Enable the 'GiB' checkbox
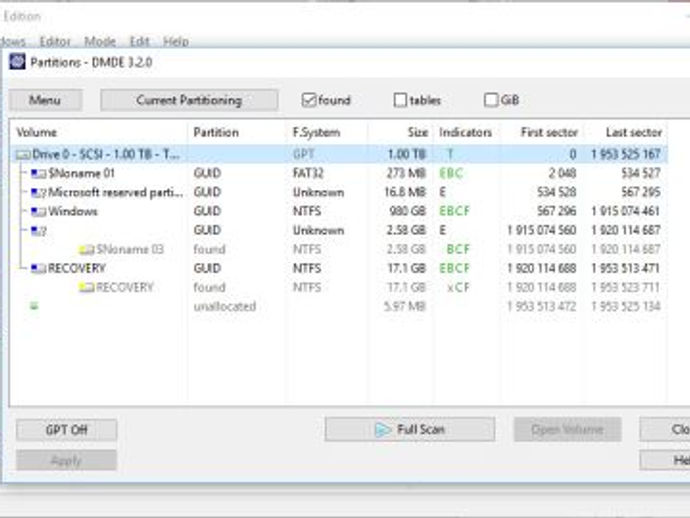The image size is (690, 518). coord(491,100)
